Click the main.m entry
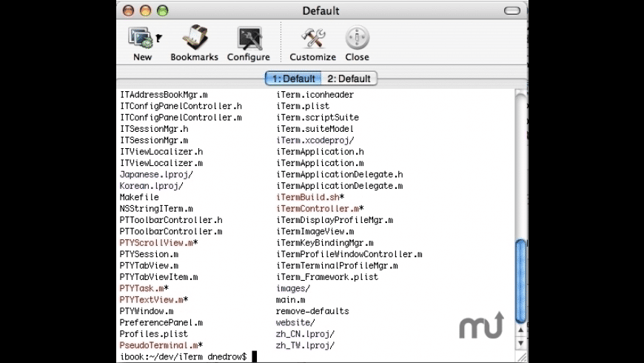Viewport: 644px width, 363px height. coord(291,300)
